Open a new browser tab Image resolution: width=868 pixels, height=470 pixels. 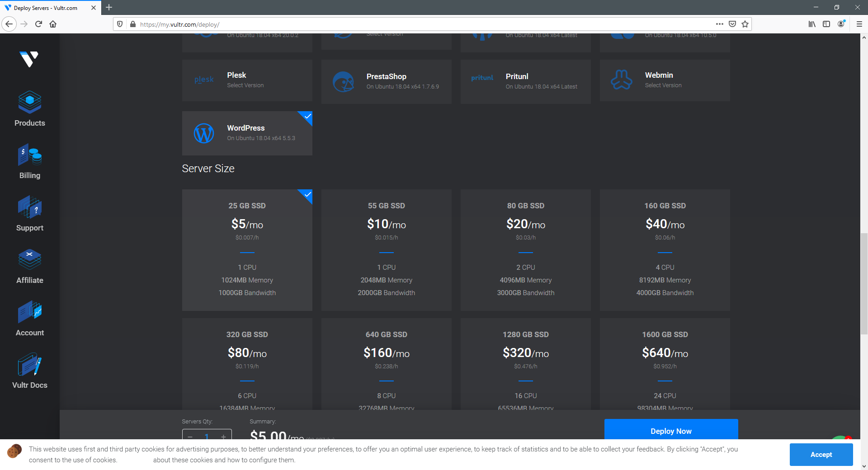pos(109,8)
